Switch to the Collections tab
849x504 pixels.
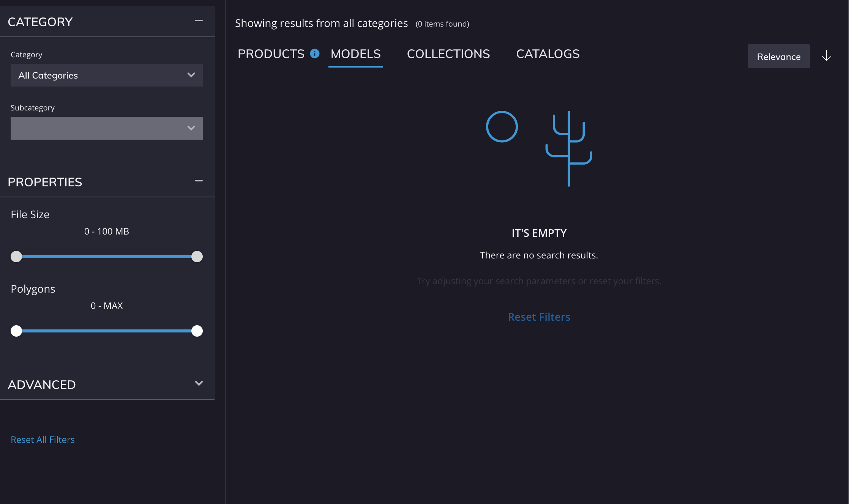coord(448,54)
